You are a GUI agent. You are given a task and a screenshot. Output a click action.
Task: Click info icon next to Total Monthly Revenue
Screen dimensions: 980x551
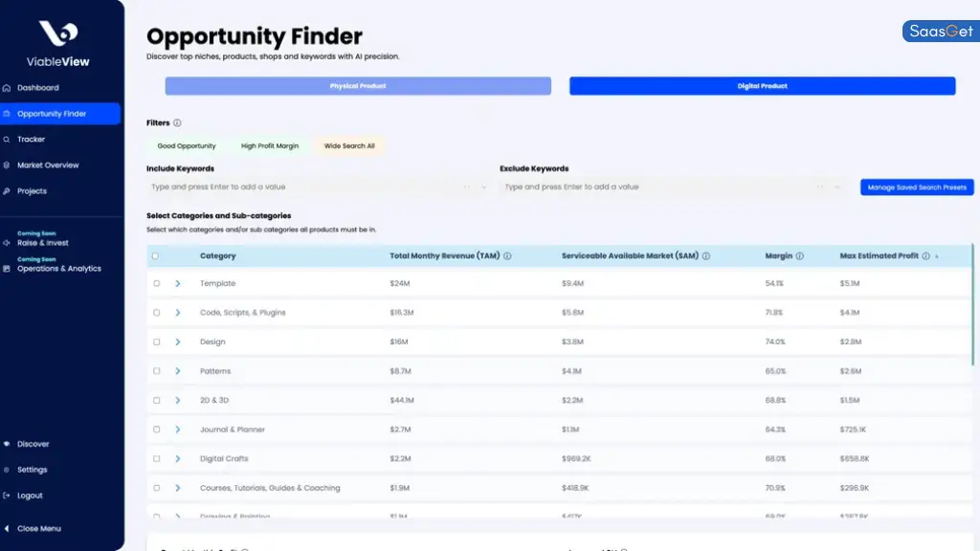(x=507, y=256)
